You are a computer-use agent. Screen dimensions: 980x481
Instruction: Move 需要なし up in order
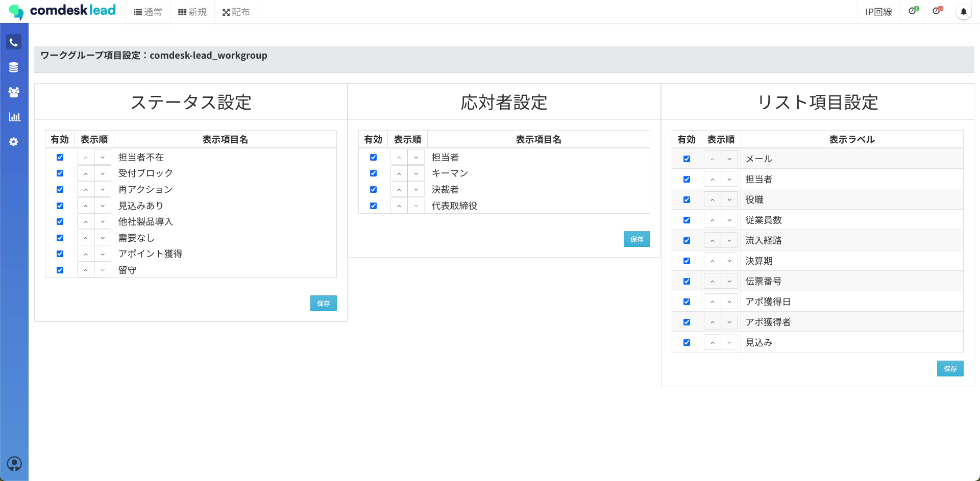[86, 238]
